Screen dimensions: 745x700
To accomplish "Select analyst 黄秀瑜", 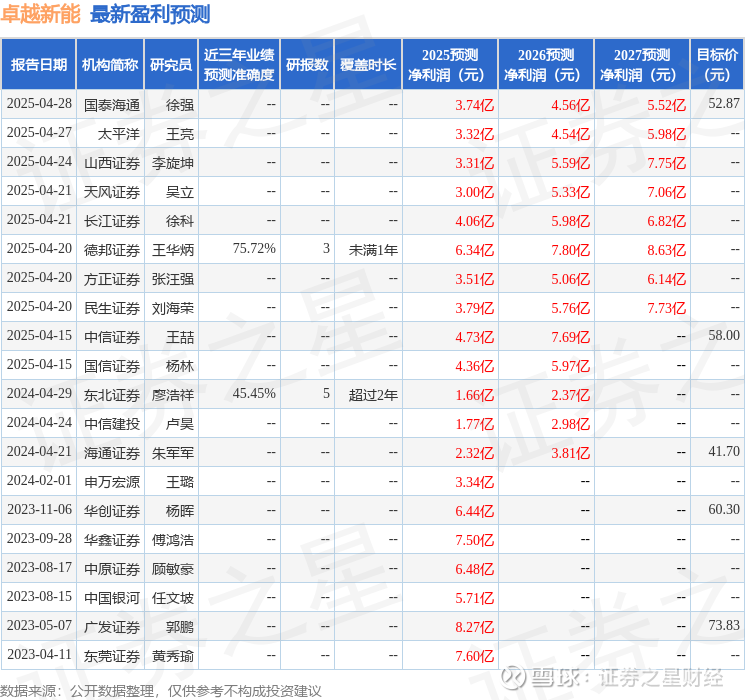I will click(173, 656).
